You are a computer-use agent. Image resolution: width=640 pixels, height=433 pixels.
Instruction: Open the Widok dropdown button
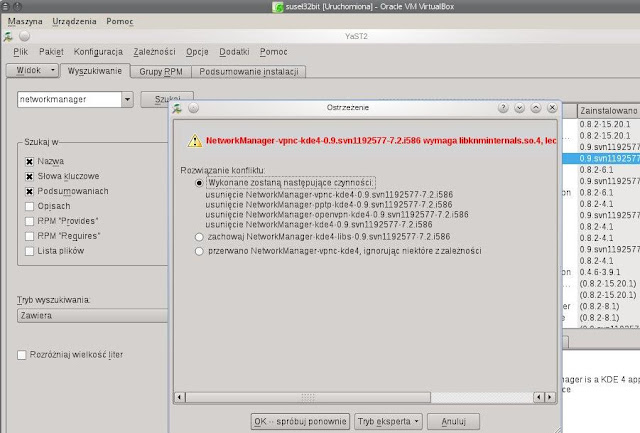(x=33, y=71)
